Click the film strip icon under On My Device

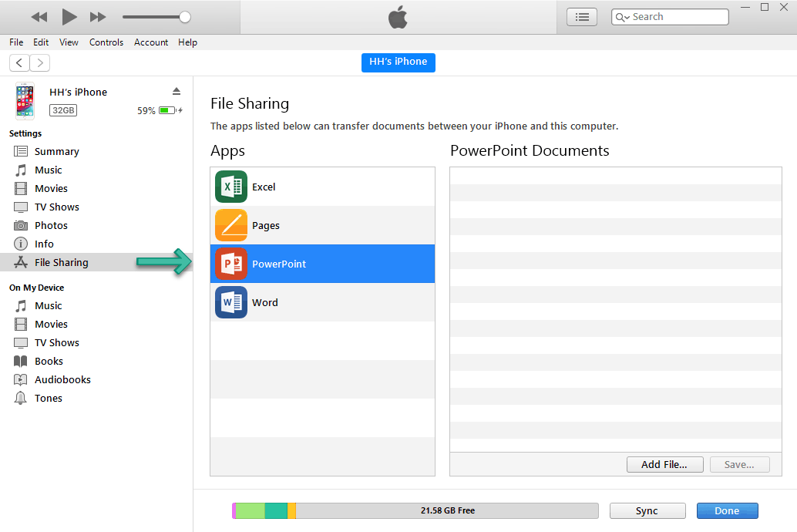(x=21, y=324)
